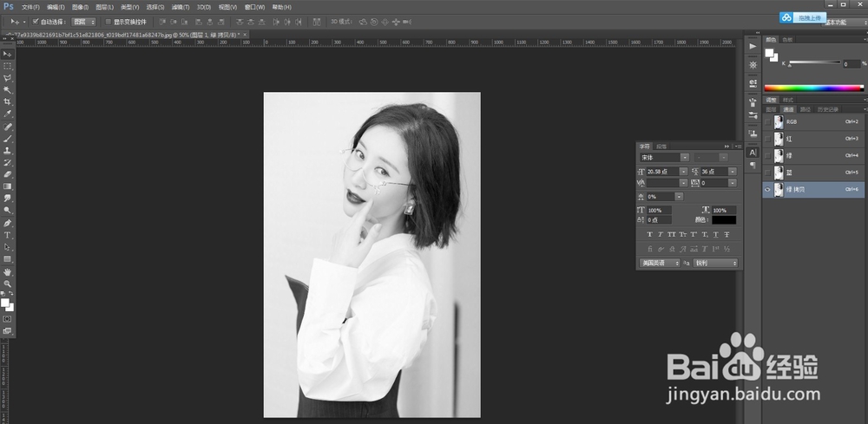The width and height of the screenshot is (868, 424).
Task: Select the Pen tool
Action: coord(7,224)
